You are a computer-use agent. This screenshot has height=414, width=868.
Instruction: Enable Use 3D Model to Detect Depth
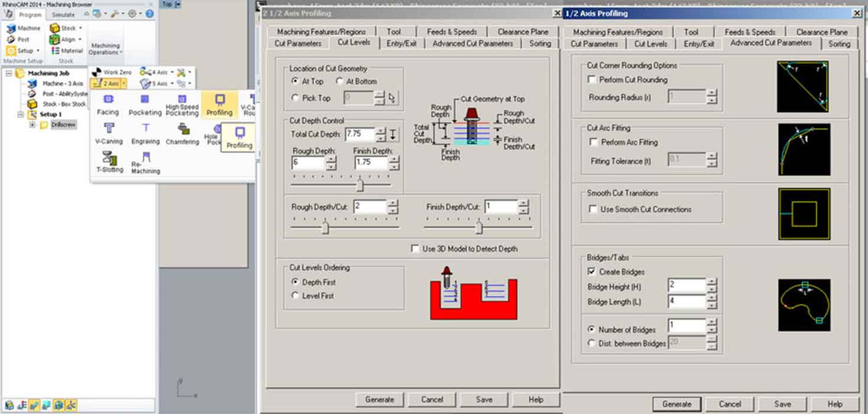pyautogui.click(x=415, y=249)
